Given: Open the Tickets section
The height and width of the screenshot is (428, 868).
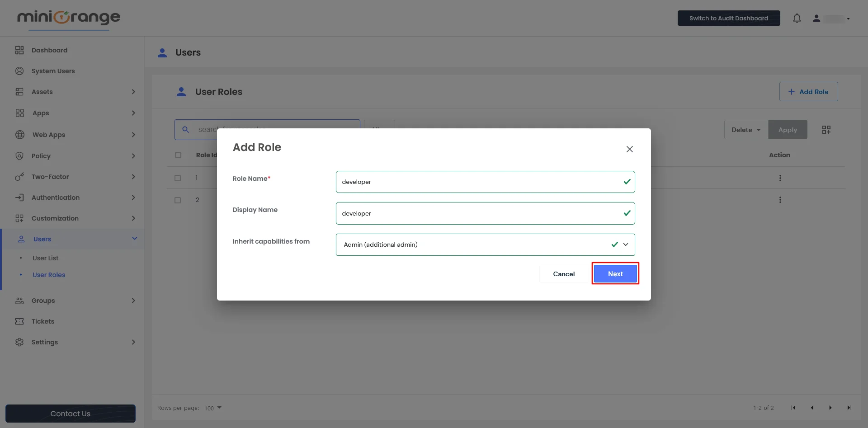Looking at the screenshot, I should click(x=42, y=321).
